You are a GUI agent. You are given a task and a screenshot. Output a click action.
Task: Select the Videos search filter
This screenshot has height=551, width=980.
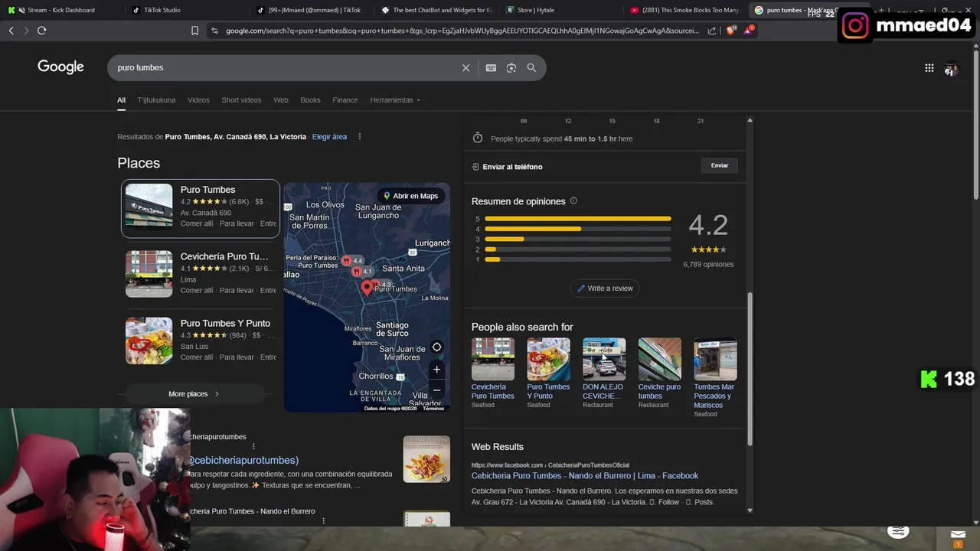(x=198, y=100)
